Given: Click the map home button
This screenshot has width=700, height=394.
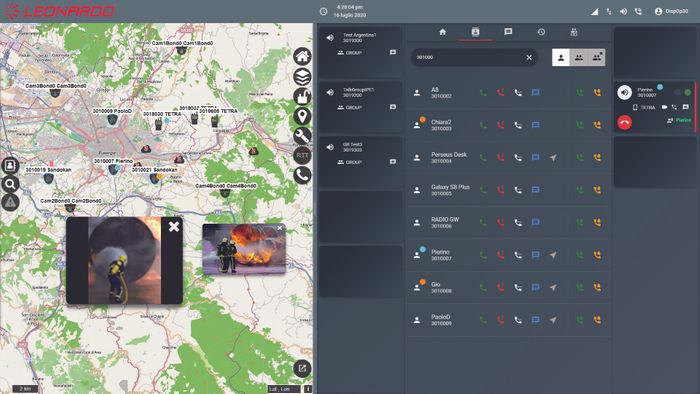Looking at the screenshot, I should pyautogui.click(x=302, y=56).
